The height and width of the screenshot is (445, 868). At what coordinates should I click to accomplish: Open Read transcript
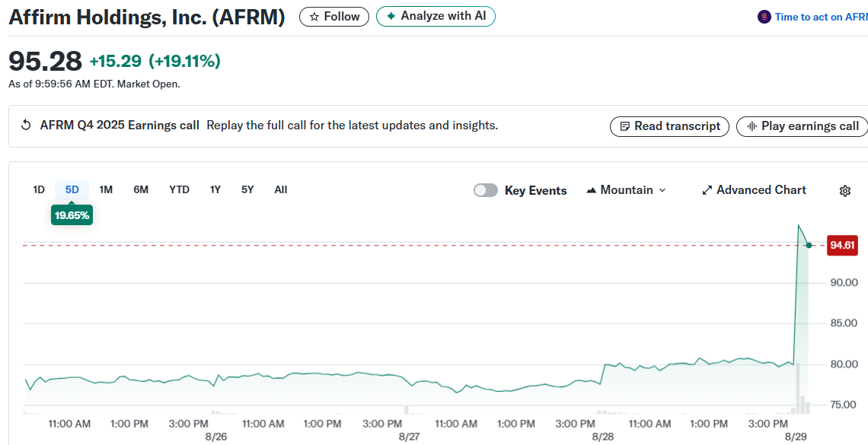click(669, 126)
